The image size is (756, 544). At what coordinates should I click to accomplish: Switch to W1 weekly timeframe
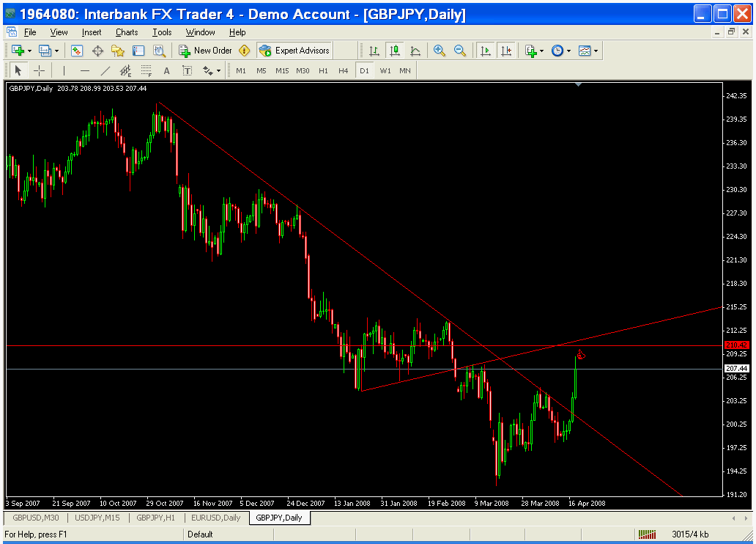[385, 71]
